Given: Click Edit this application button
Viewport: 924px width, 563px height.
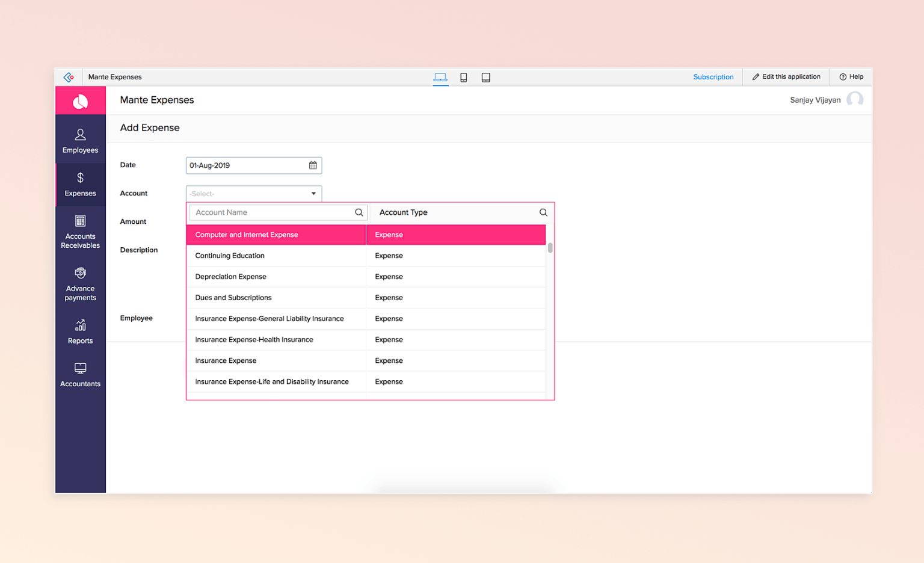Looking at the screenshot, I should coord(786,77).
